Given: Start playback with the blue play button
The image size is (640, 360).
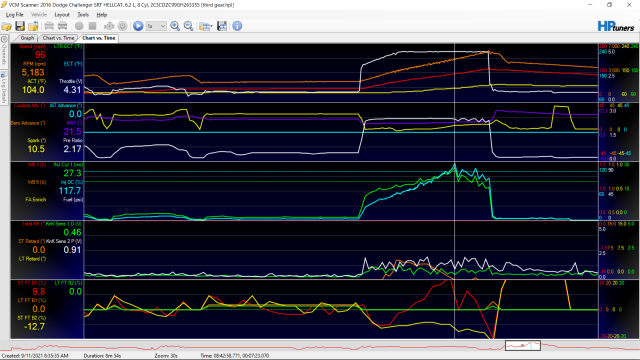Looking at the screenshot, I should (138, 26).
